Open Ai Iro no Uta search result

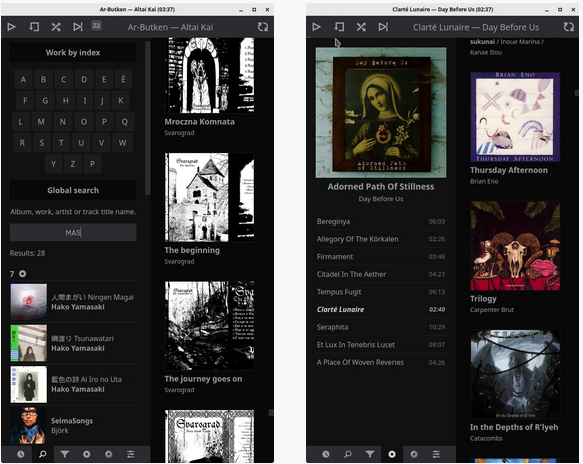[x=73, y=384]
